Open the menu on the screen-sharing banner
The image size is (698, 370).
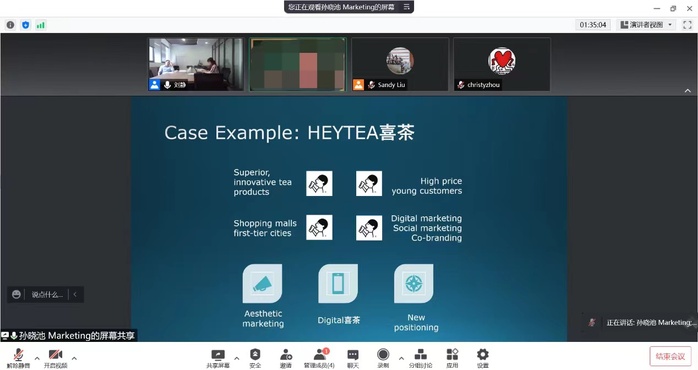[406, 7]
